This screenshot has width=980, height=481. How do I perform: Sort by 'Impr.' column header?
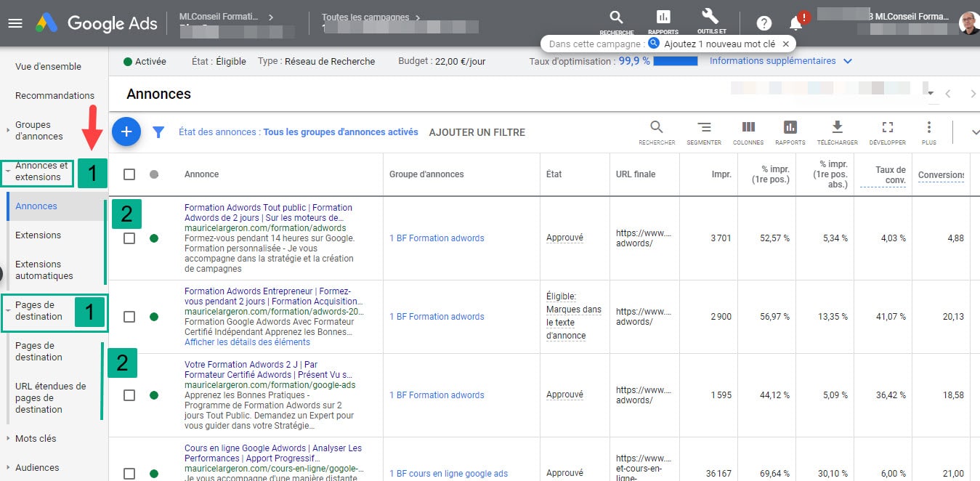point(721,174)
